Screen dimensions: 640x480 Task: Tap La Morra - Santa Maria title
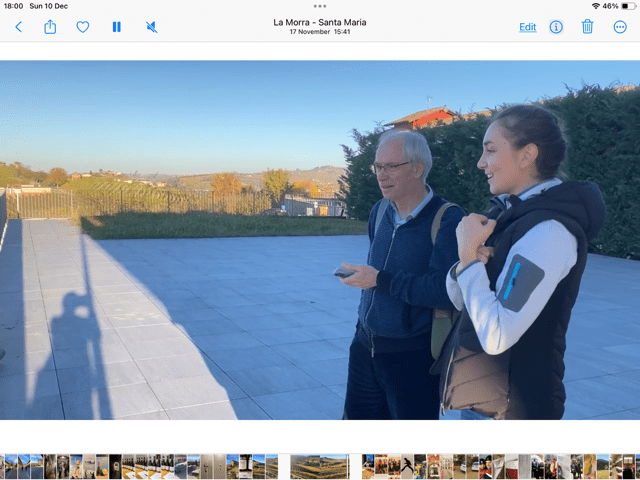[x=320, y=22]
